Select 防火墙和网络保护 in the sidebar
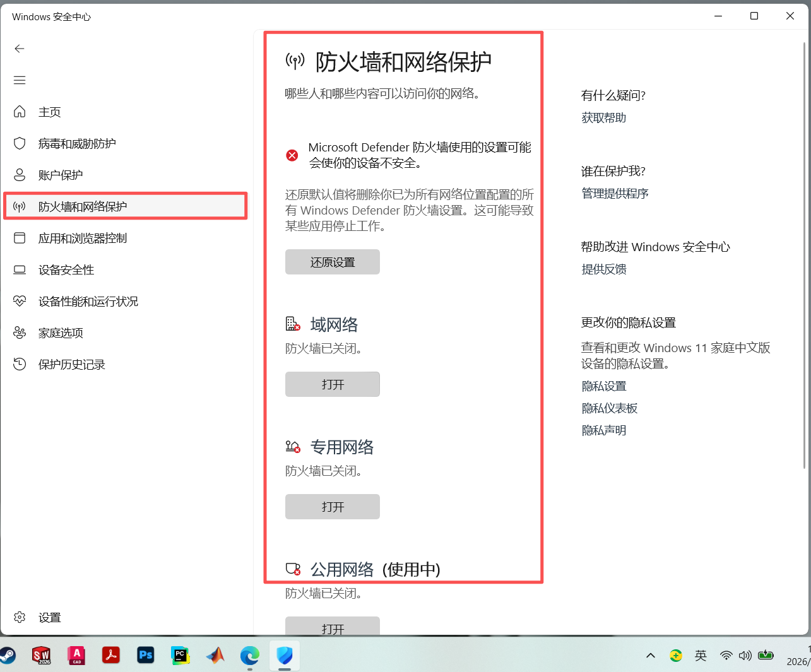The width and height of the screenshot is (811, 672). coord(125,206)
